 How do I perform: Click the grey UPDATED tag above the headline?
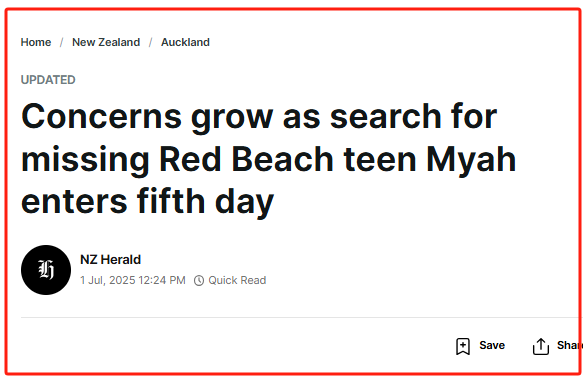coord(48,80)
